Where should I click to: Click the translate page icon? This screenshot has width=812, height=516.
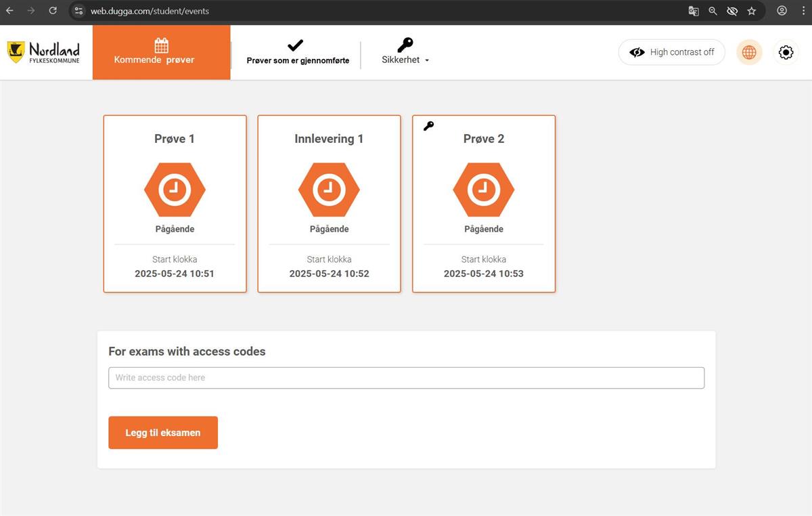tap(694, 11)
